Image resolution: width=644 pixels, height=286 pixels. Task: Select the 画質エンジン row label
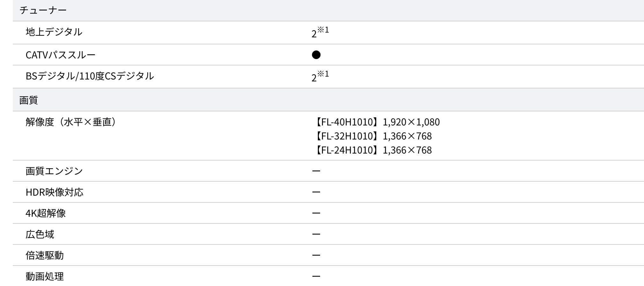(x=54, y=171)
